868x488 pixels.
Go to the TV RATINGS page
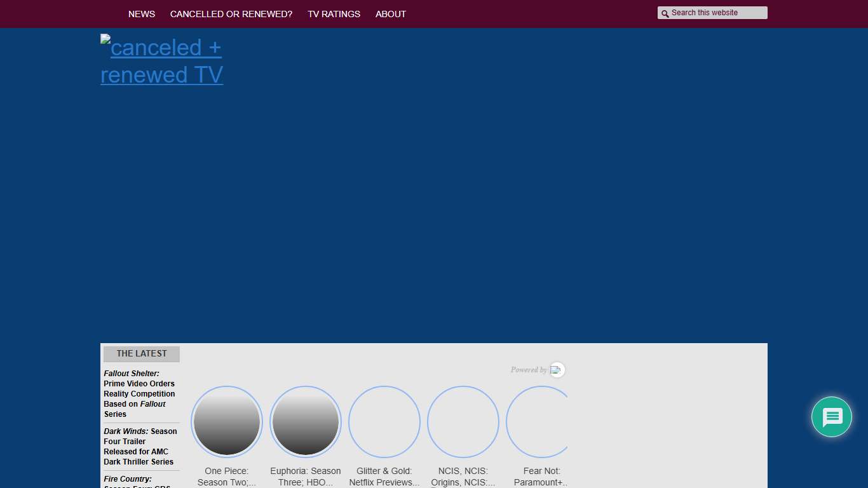[x=334, y=14]
